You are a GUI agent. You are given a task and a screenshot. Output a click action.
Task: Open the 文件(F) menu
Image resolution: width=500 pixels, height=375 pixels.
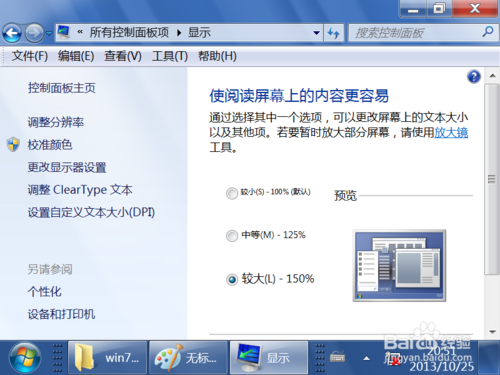30,56
